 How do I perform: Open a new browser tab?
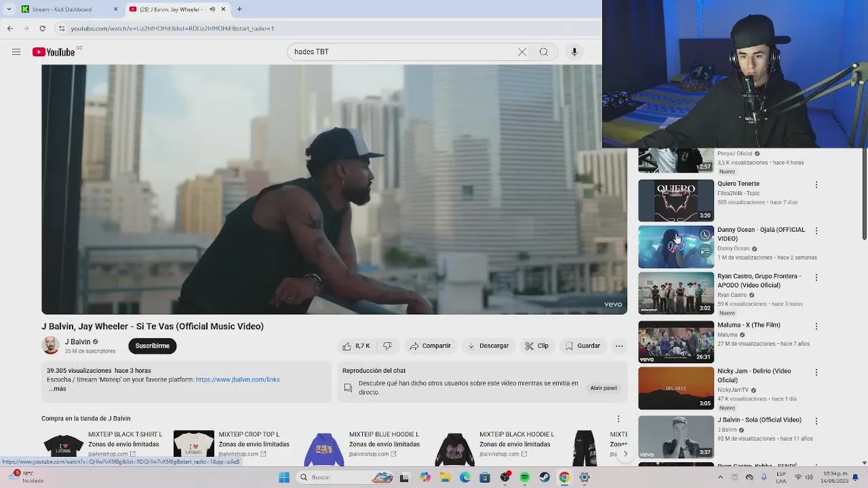[x=239, y=9]
